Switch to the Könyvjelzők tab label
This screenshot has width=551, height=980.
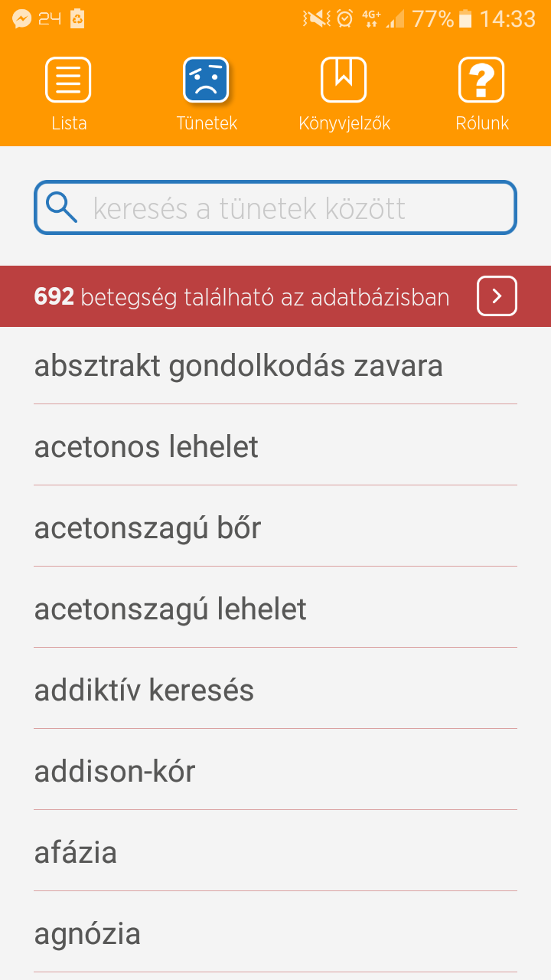click(344, 123)
